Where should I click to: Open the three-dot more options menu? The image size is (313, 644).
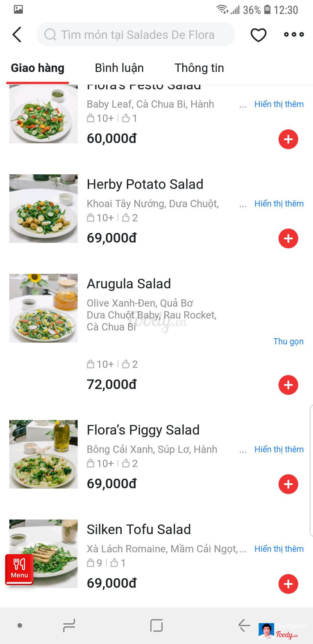[x=294, y=34]
